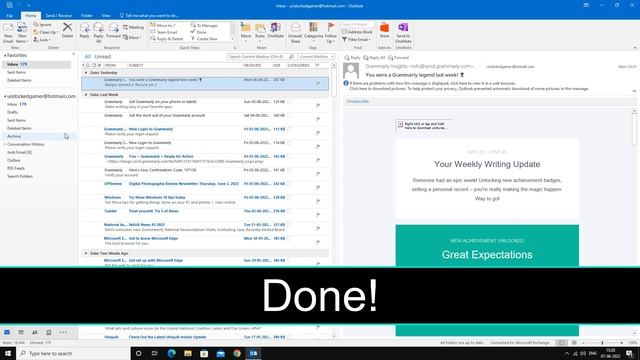
Task: Open the Archive folder
Action: [14, 136]
